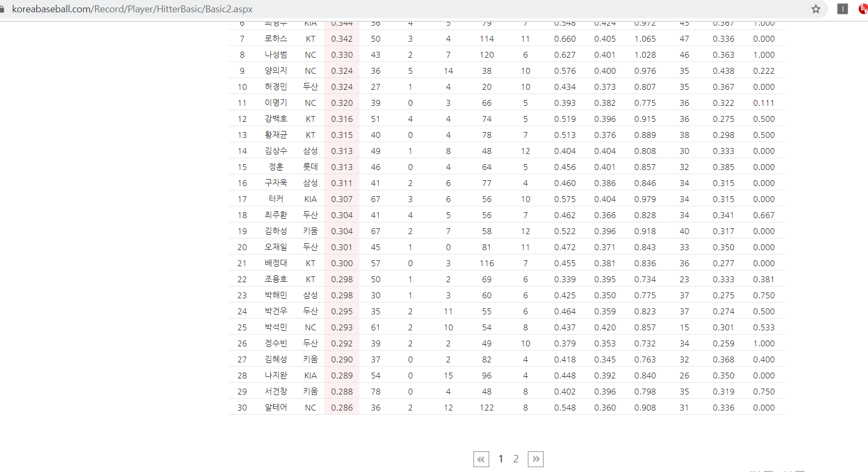
Task: Open the extension icon beside the bookmark star
Action: coord(842,9)
